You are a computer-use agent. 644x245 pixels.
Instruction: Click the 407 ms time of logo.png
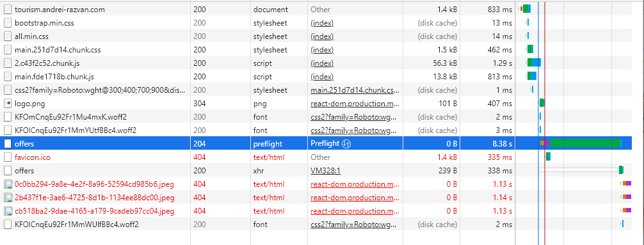[499, 104]
